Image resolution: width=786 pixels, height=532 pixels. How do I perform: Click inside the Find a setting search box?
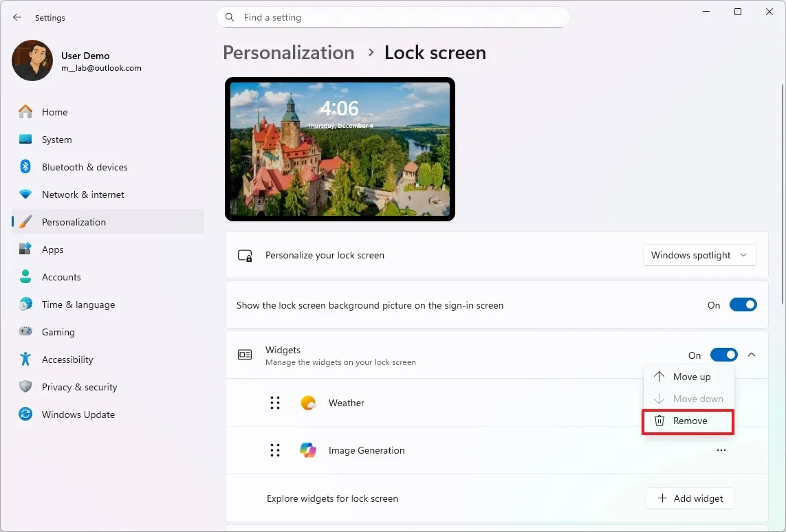(393, 17)
